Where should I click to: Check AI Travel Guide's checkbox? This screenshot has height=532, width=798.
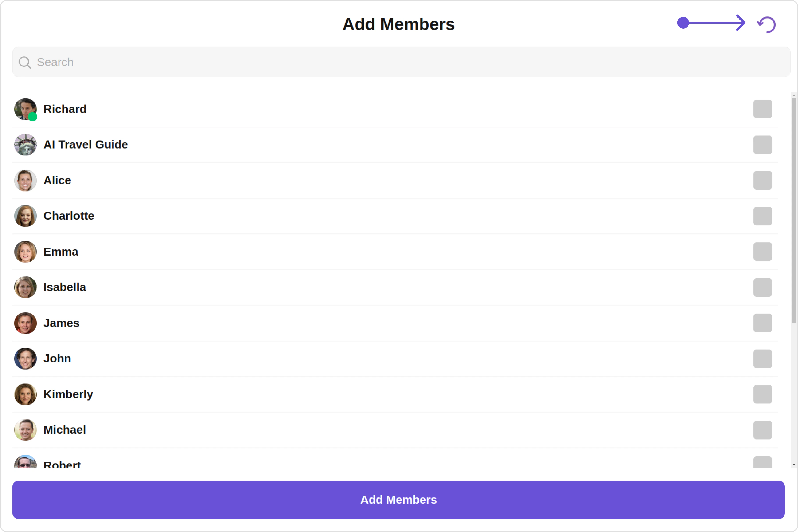pyautogui.click(x=762, y=145)
